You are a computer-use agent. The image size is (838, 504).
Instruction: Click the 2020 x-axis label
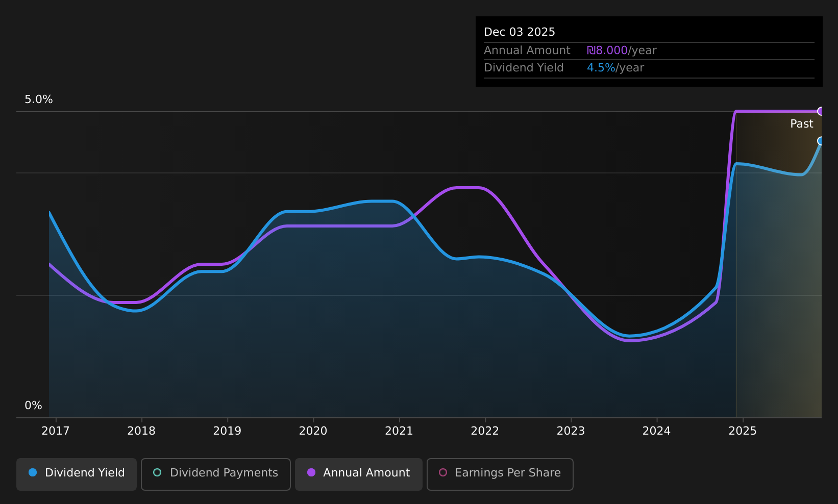313,431
